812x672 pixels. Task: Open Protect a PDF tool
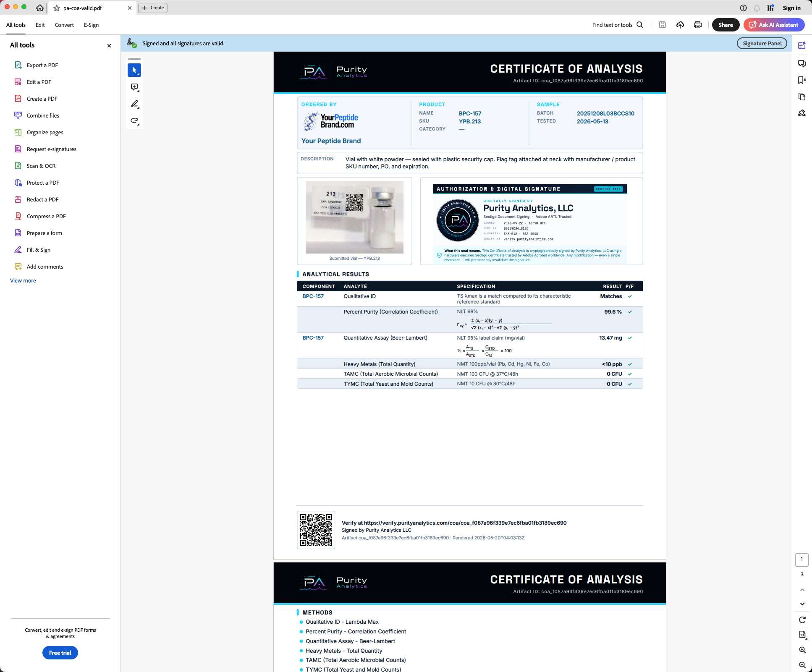(43, 183)
